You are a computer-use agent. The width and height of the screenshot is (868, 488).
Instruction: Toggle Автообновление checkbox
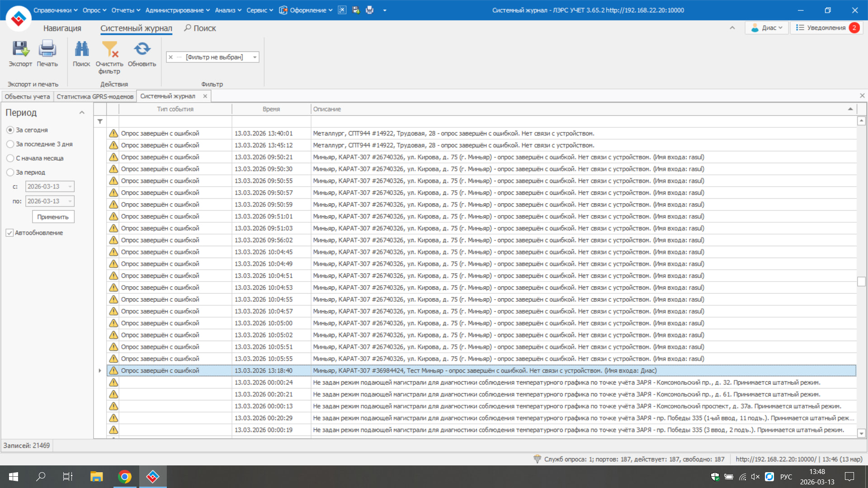click(9, 233)
